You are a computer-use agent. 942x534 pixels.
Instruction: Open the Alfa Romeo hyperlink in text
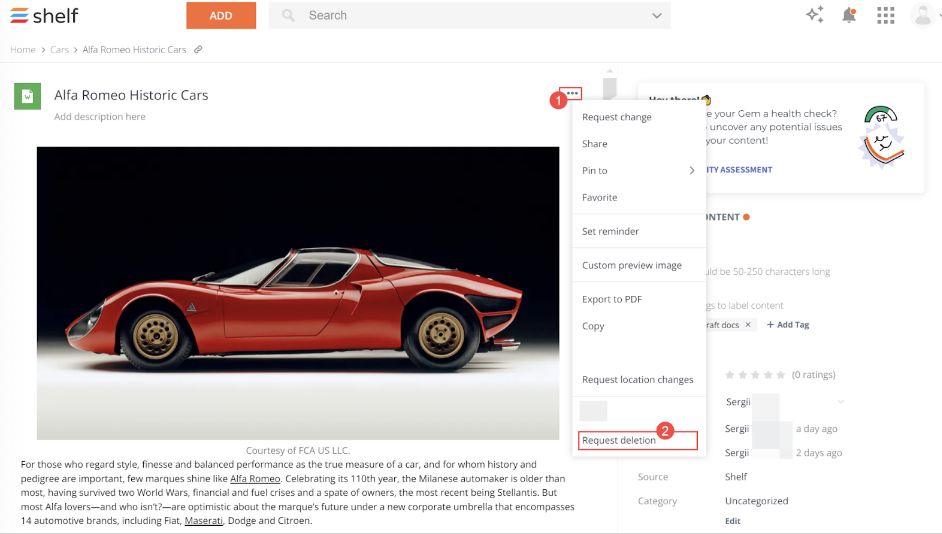pyautogui.click(x=255, y=479)
